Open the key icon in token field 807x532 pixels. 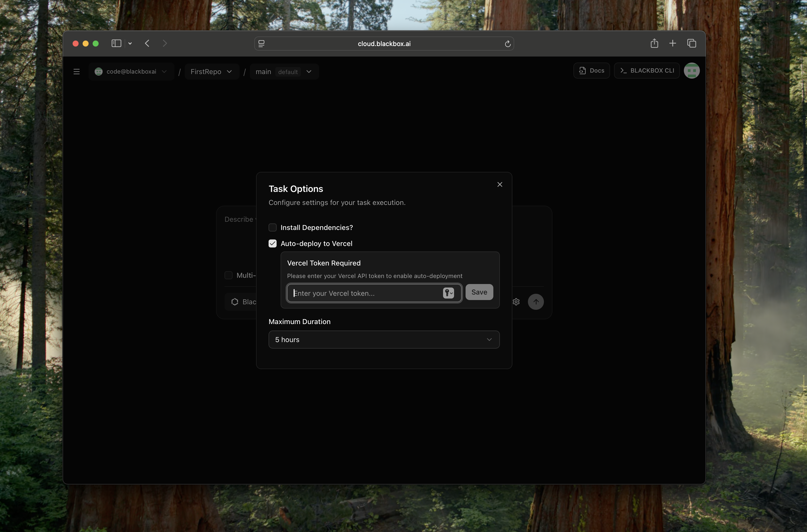coord(449,293)
